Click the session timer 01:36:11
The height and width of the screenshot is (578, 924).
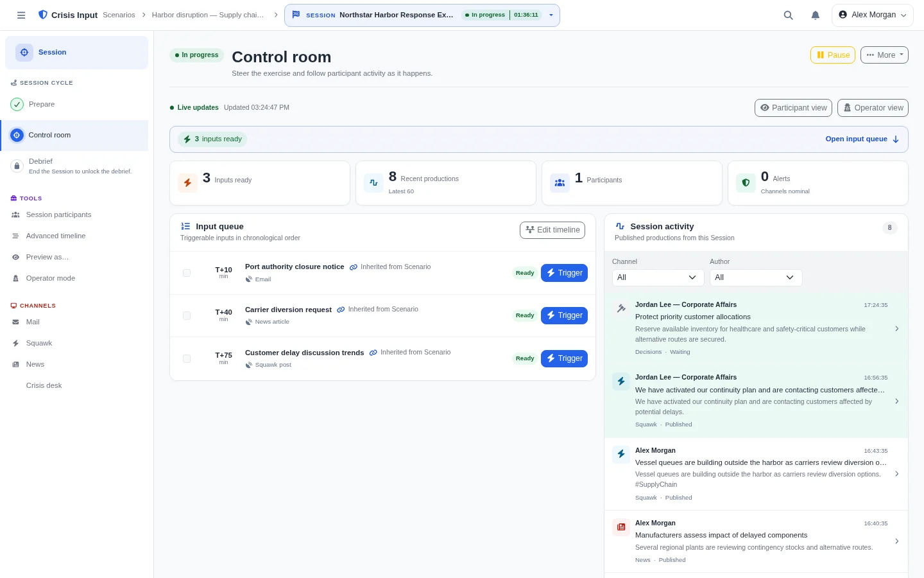click(526, 15)
